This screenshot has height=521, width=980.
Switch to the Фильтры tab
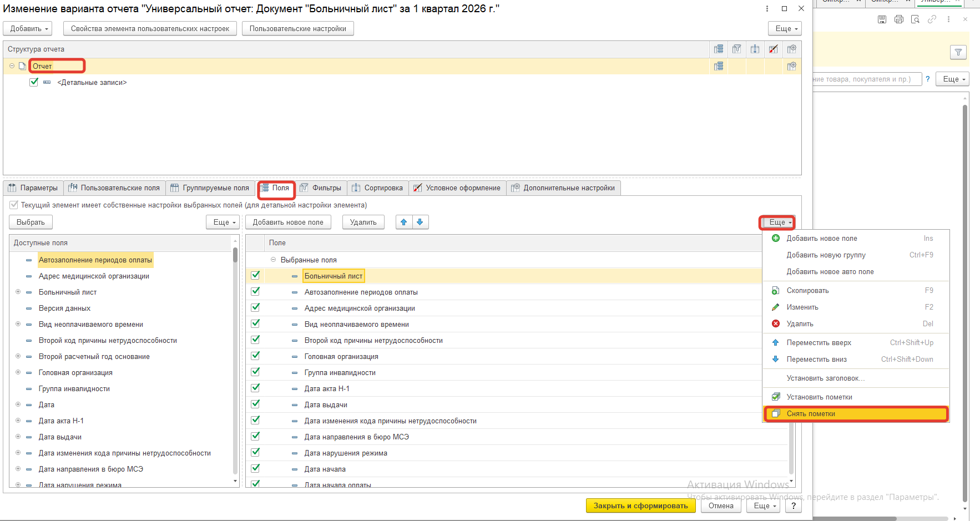pos(321,188)
